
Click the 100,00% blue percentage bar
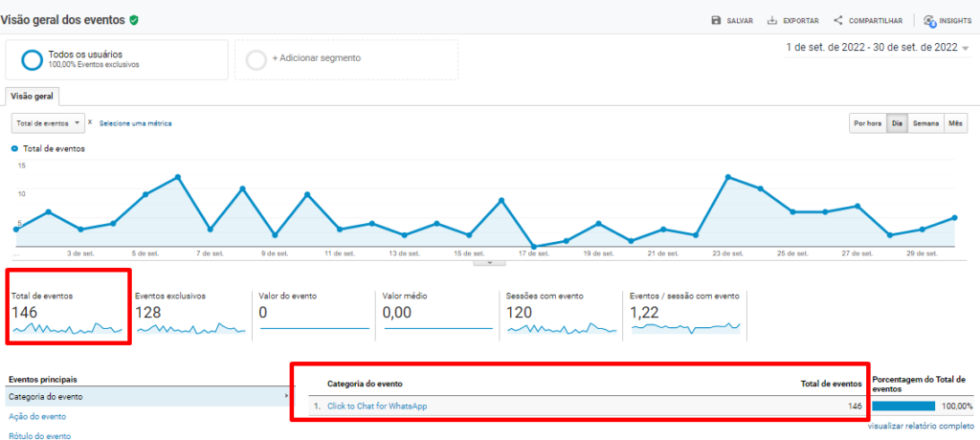click(x=903, y=407)
